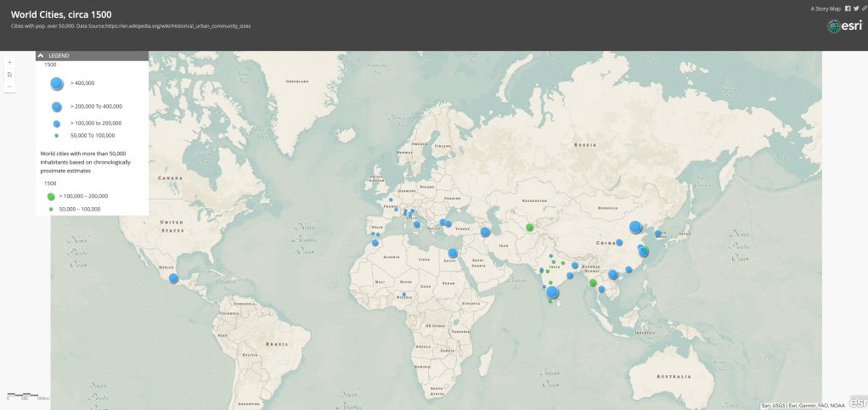Open the Esri logo link

pos(845,25)
